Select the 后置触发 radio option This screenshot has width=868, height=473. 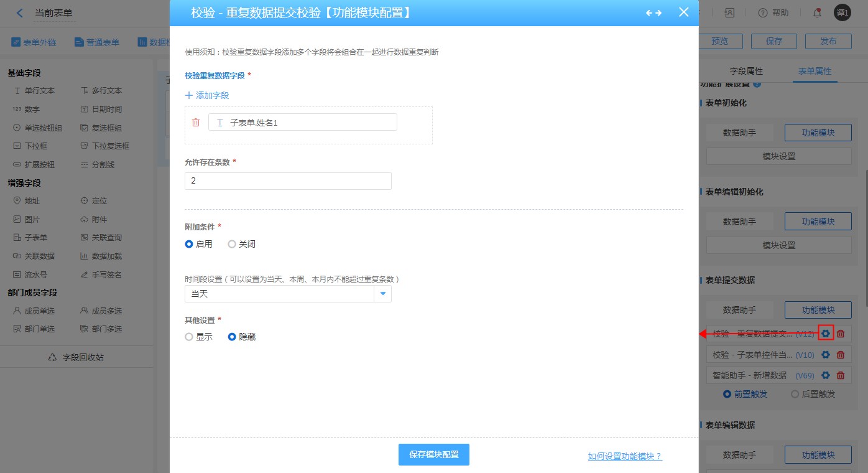click(795, 394)
